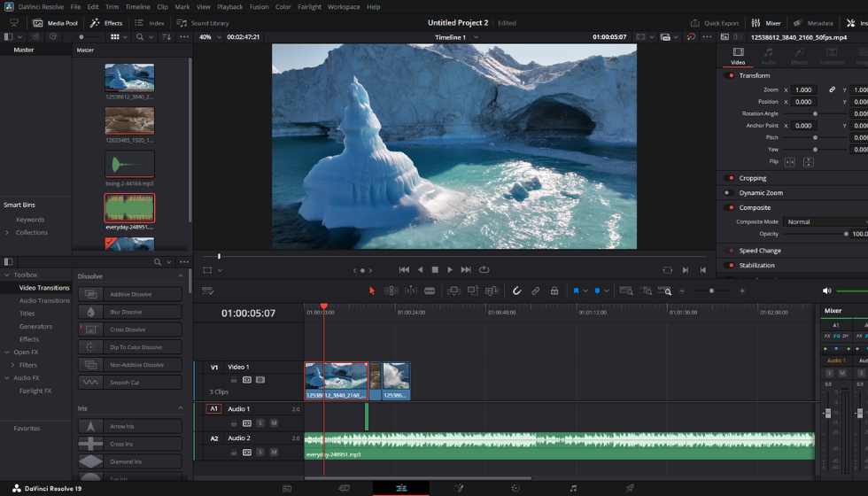Click the Zoom X 1.000 field
The height and width of the screenshot is (496, 868).
click(804, 89)
